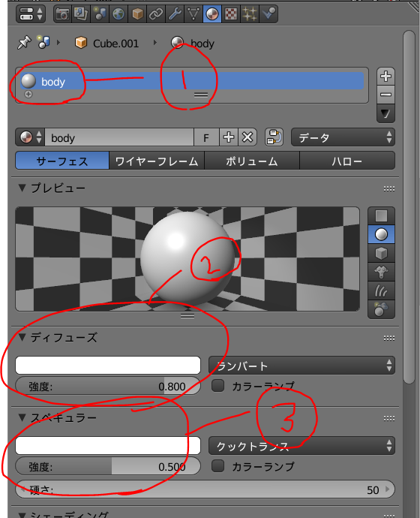The width and height of the screenshot is (420, 518).
Task: Add new material with plus beside F
Action: click(229, 137)
